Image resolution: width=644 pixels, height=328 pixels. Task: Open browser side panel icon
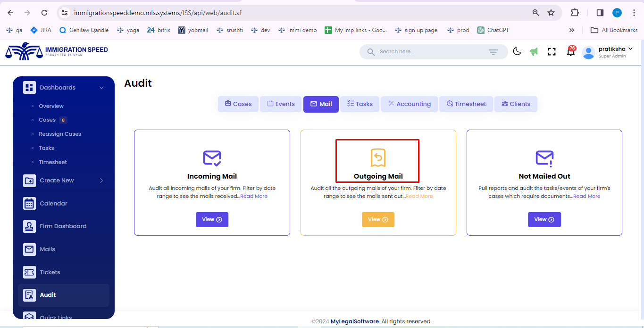tap(600, 13)
